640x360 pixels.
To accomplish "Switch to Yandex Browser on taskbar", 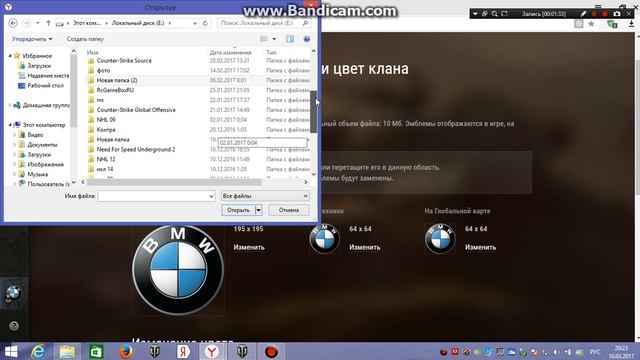I will tap(212, 351).
